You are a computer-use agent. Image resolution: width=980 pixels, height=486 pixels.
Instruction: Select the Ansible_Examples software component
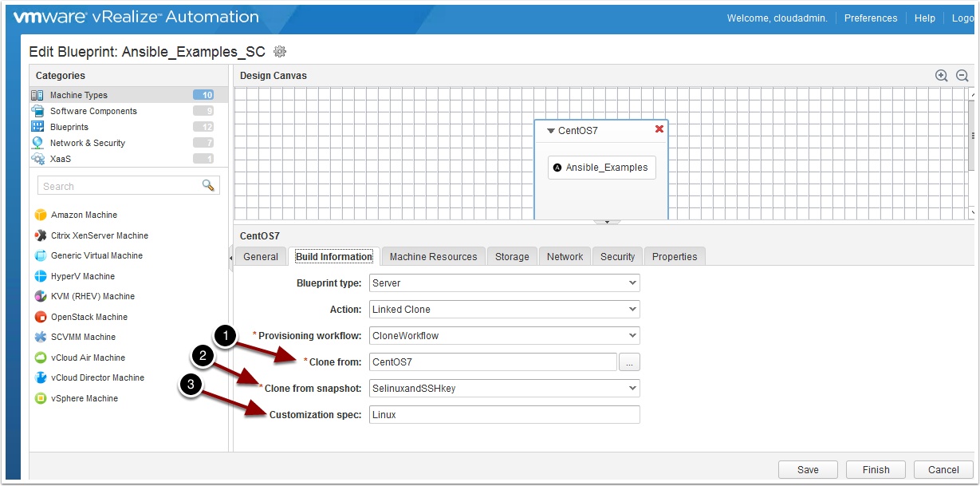click(602, 168)
